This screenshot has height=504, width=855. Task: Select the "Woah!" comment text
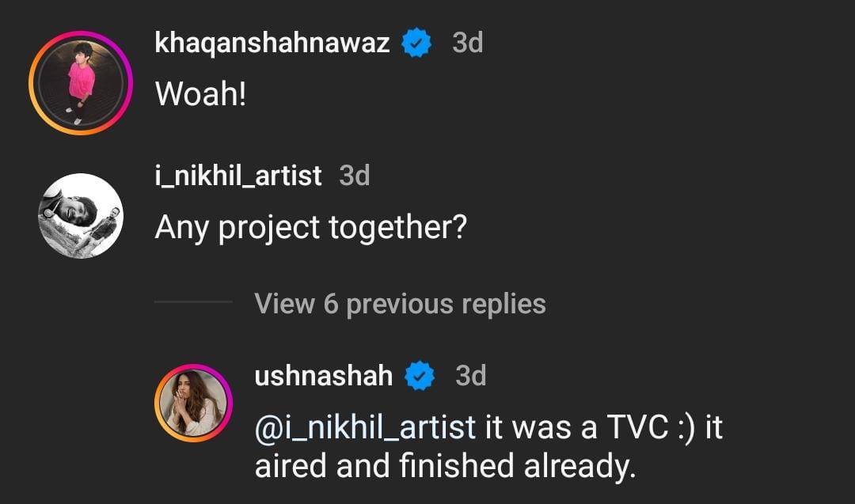[x=201, y=95]
